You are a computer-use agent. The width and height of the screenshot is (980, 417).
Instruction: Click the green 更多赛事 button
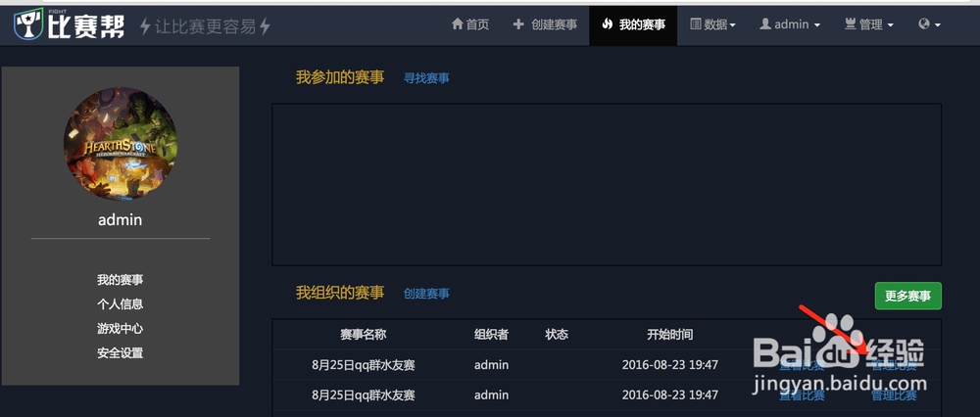pos(908,296)
